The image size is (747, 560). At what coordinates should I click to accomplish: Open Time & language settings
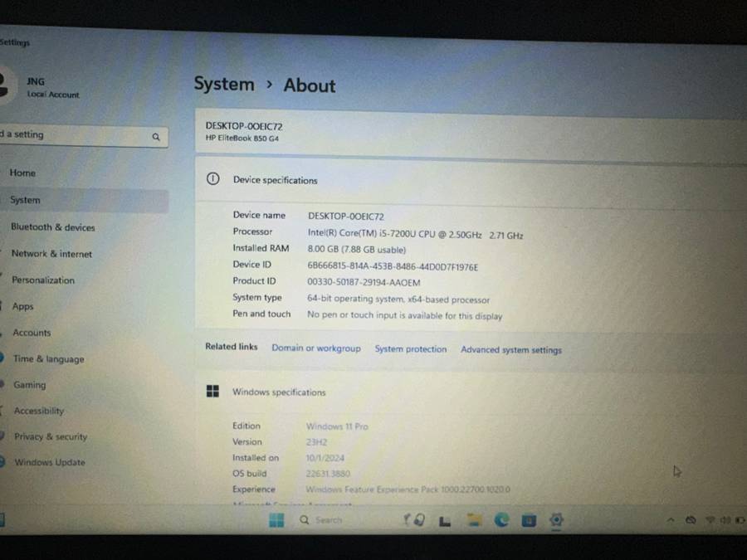pos(47,358)
